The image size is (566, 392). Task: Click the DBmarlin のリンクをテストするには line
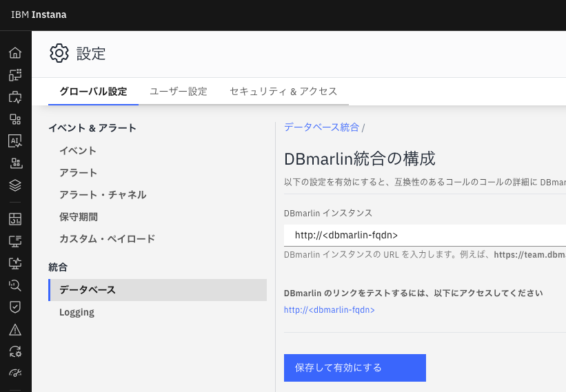414,293
